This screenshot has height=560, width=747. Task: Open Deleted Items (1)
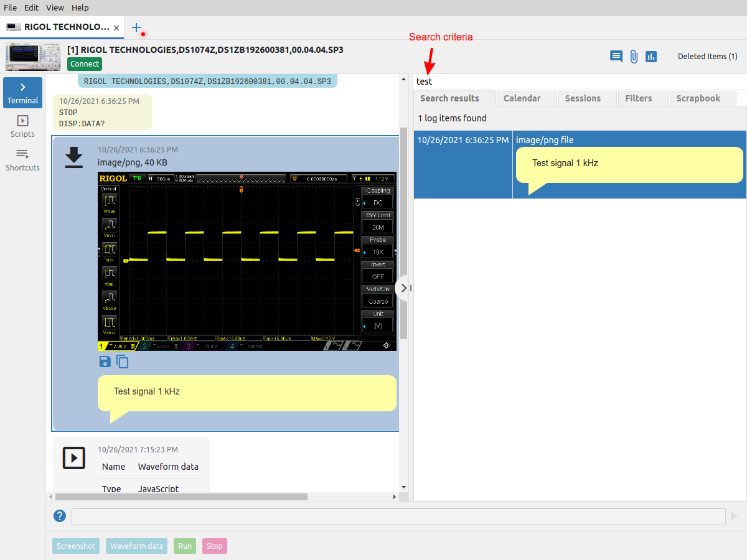click(707, 57)
